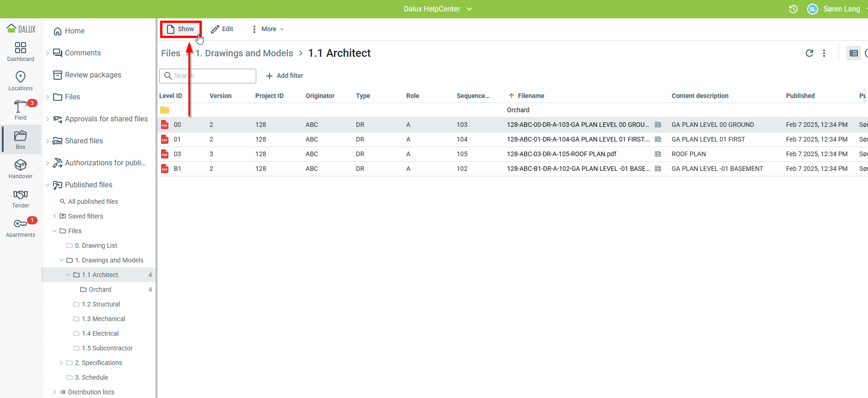
Task: Click metadata icon beside ROOF PLAN.pdf filename
Action: click(x=658, y=154)
